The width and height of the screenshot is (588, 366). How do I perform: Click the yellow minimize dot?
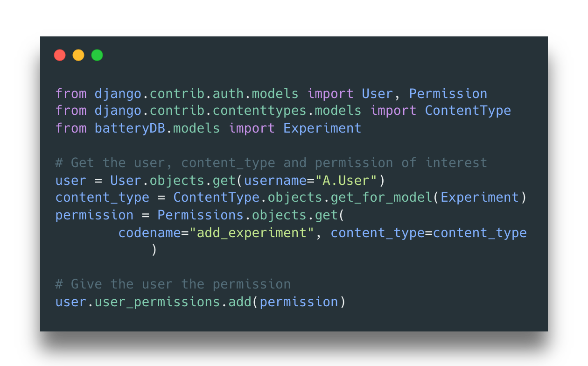(x=78, y=55)
